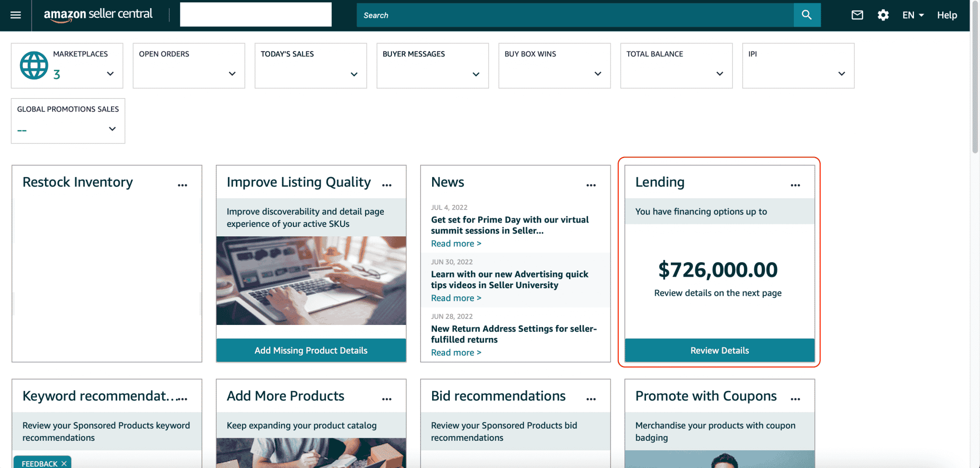The image size is (980, 468).
Task: Read more about Advertising quick tips videos
Action: click(456, 298)
